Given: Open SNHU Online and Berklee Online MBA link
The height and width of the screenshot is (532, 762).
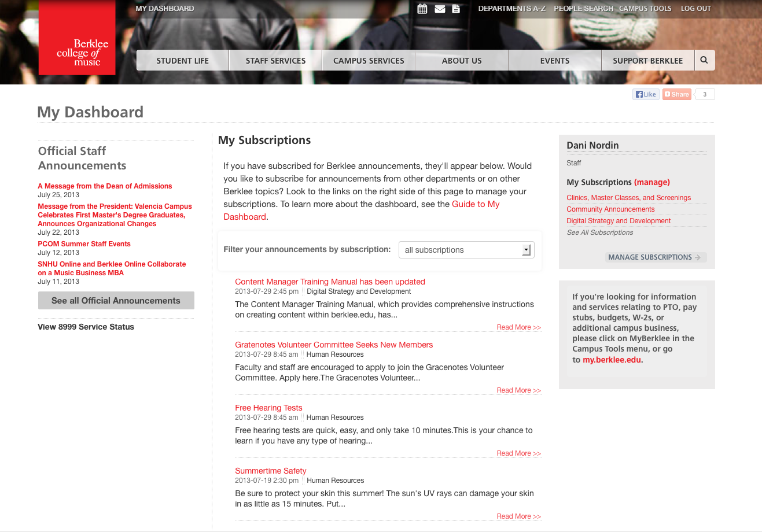Looking at the screenshot, I should pyautogui.click(x=112, y=268).
